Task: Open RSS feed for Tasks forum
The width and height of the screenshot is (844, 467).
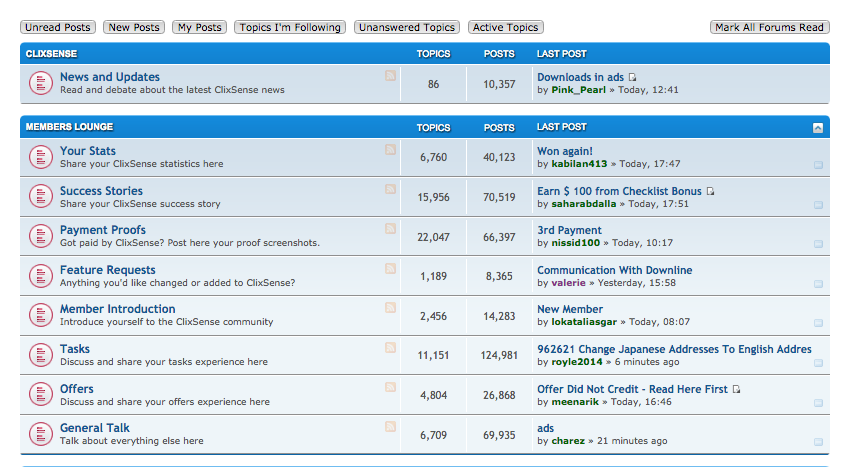Action: [390, 348]
